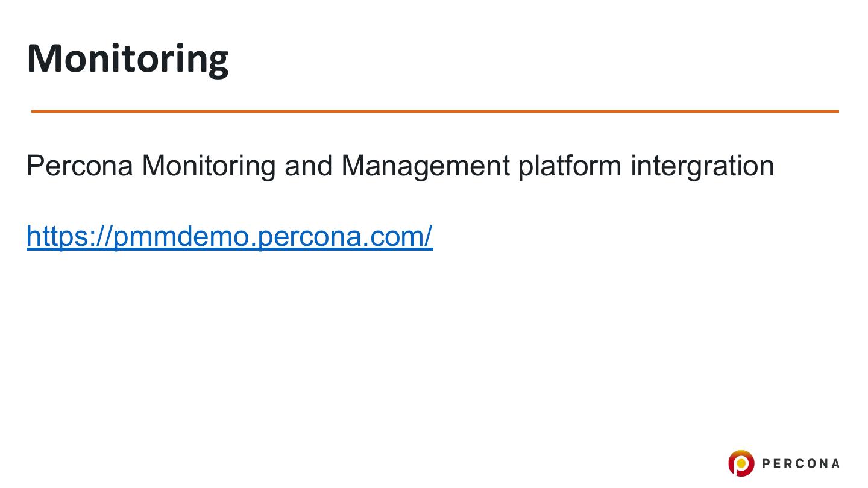Click the word 'platform' in body text

pyautogui.click(x=570, y=166)
